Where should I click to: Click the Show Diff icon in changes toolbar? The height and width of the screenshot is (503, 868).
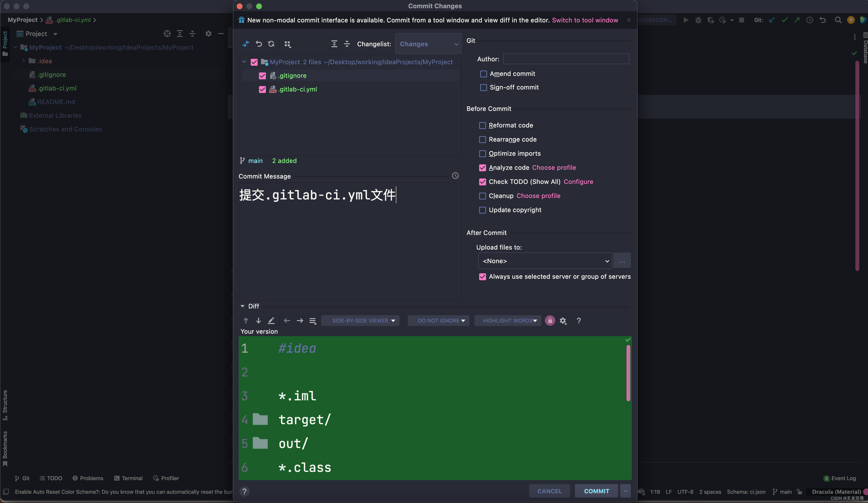tap(246, 44)
